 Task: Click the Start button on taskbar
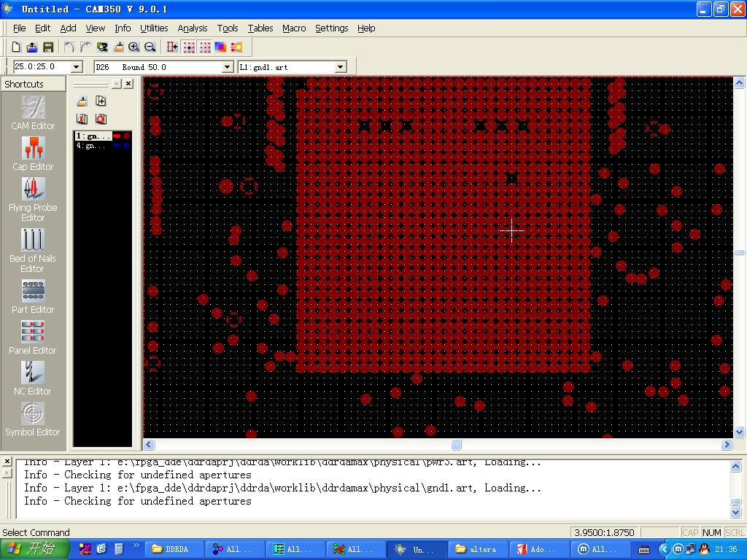pyautogui.click(x=35, y=549)
